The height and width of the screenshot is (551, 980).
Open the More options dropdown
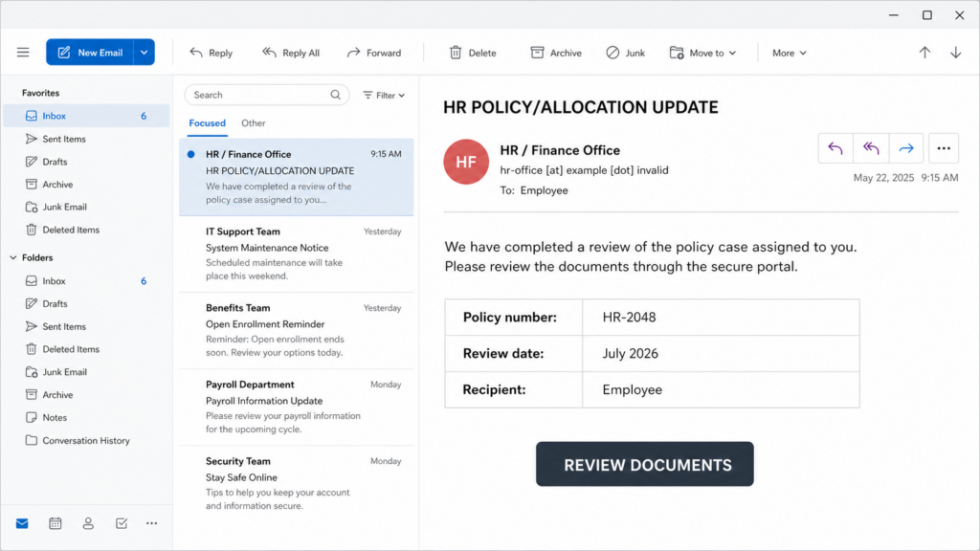pyautogui.click(x=789, y=54)
